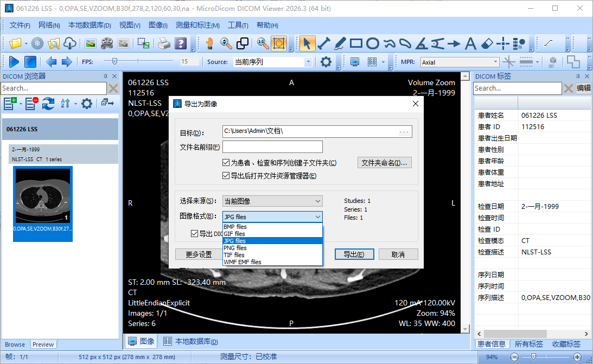Choose PNG files from format list
This screenshot has height=364, width=593.
tap(272, 248)
